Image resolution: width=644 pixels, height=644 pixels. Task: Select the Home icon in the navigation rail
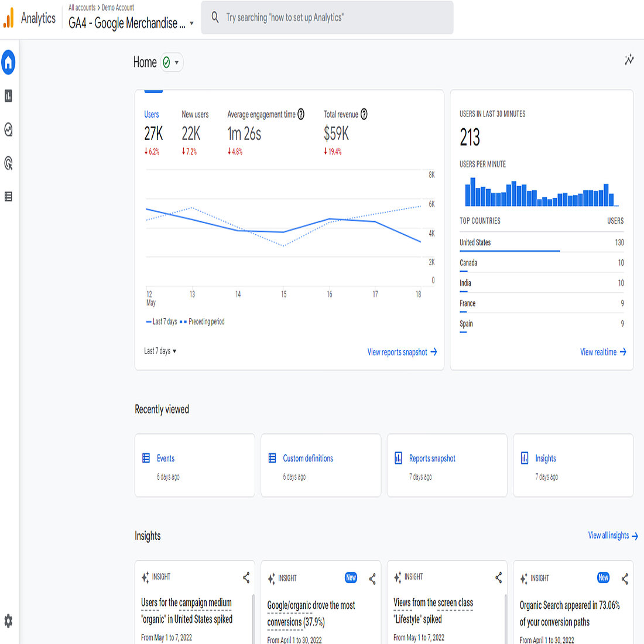click(x=8, y=62)
